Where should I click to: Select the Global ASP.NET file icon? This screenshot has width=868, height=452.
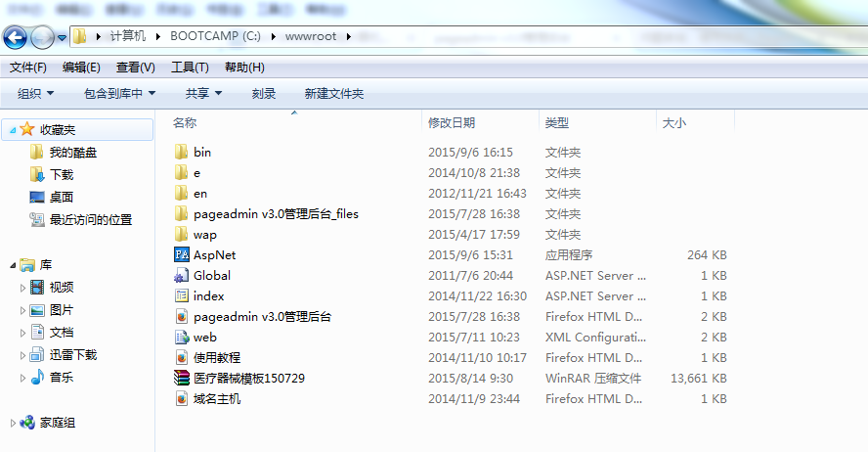click(181, 276)
